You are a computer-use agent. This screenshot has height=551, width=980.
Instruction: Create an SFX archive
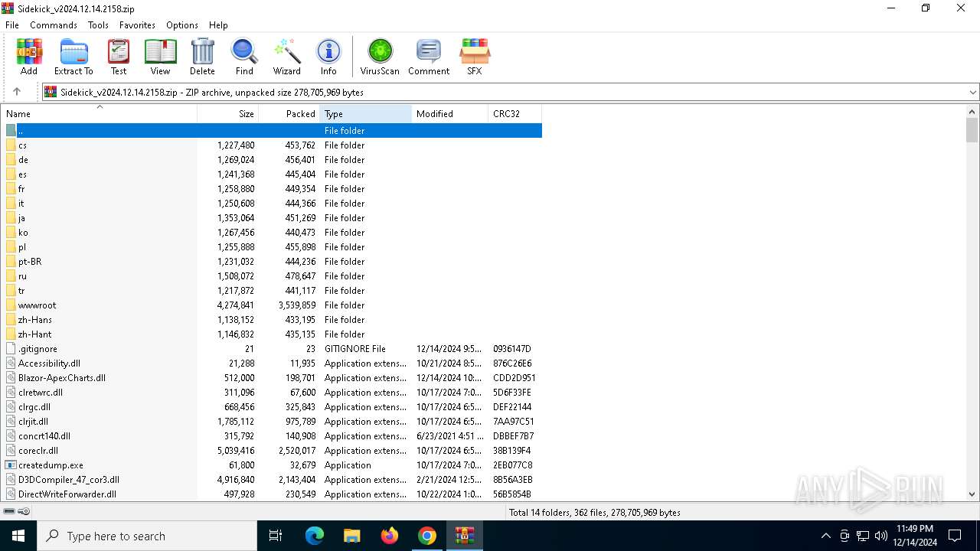click(x=475, y=57)
